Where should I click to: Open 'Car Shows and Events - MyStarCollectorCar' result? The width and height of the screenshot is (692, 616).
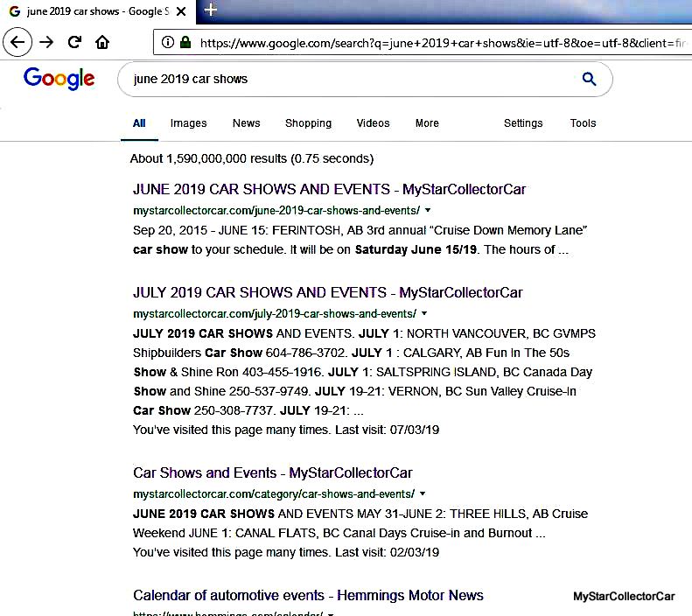[x=272, y=473]
